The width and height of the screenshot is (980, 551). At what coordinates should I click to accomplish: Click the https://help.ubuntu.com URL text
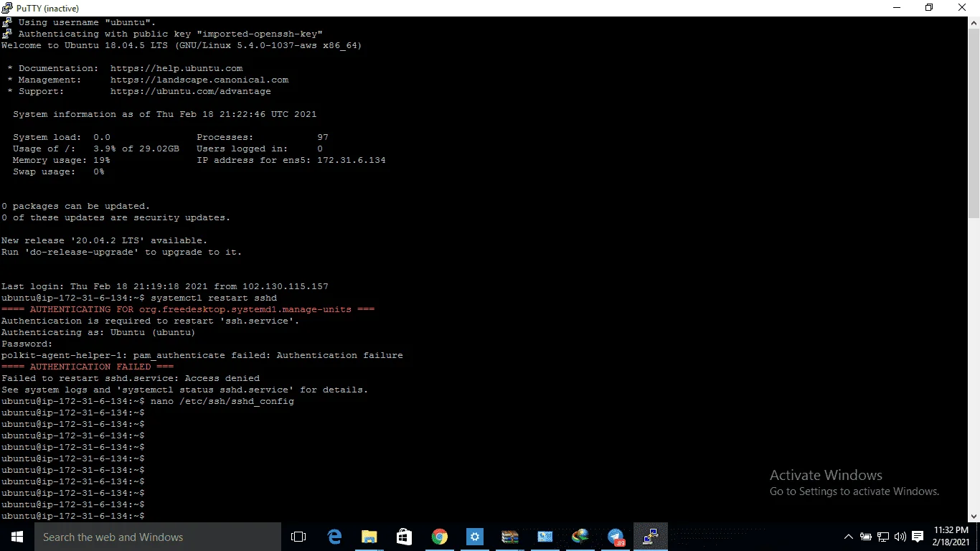click(176, 68)
